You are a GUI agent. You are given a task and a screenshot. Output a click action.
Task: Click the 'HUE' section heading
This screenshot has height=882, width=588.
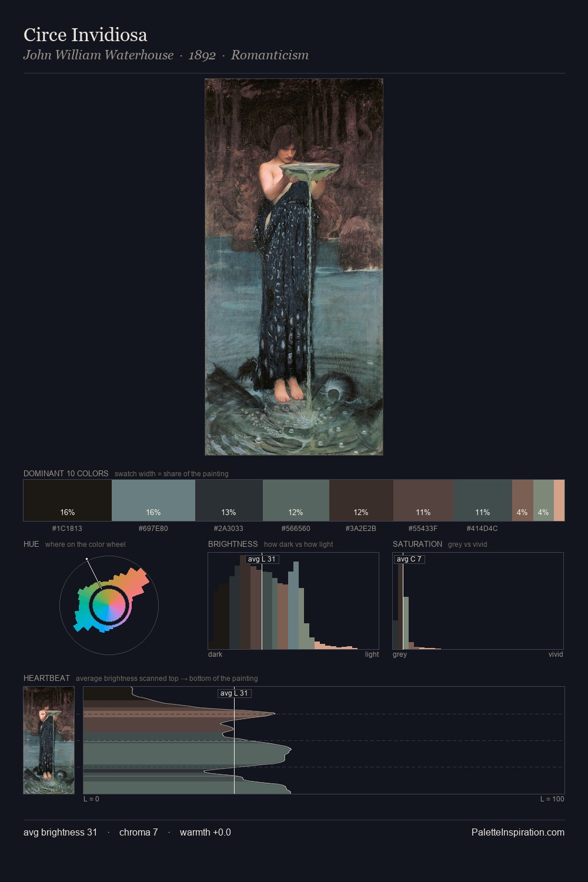(31, 544)
